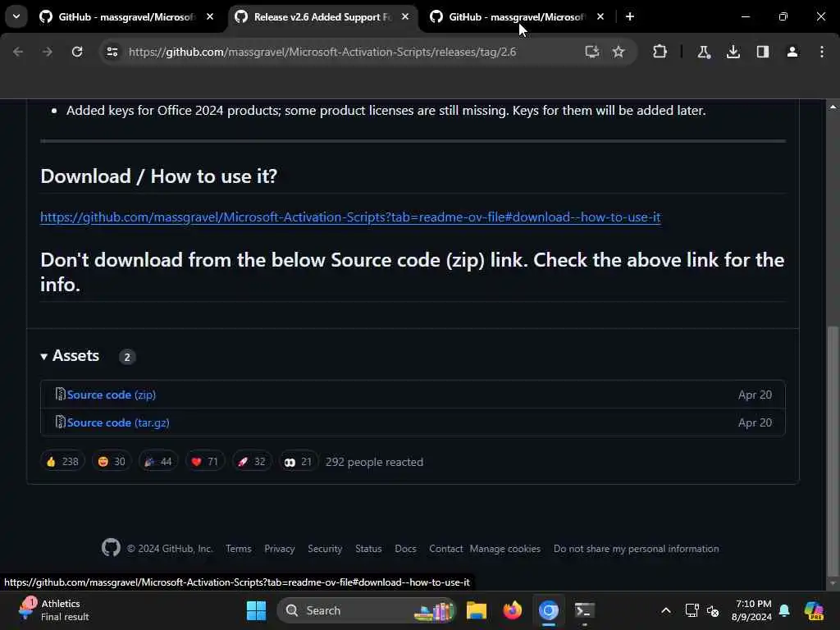Switch to the first GitHub massgravel tab
The height and width of the screenshot is (630, 840).
[x=126, y=17]
